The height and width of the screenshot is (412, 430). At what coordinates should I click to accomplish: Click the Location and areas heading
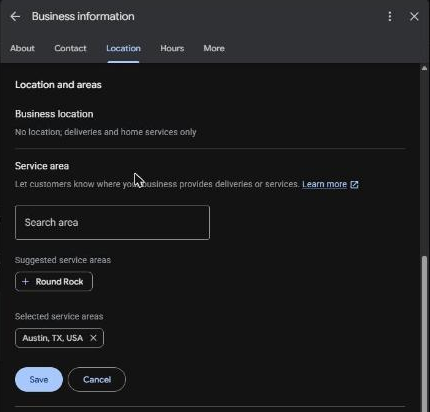tap(58, 85)
